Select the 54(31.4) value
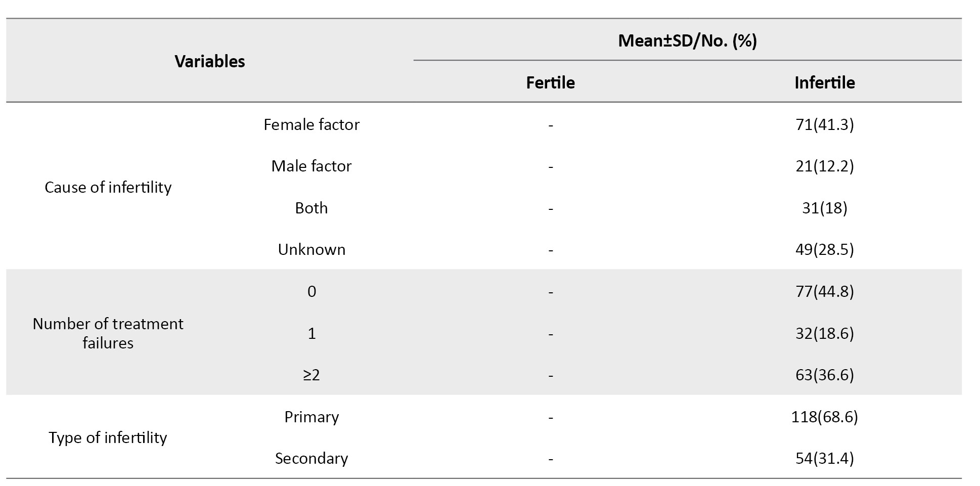 click(x=824, y=458)
